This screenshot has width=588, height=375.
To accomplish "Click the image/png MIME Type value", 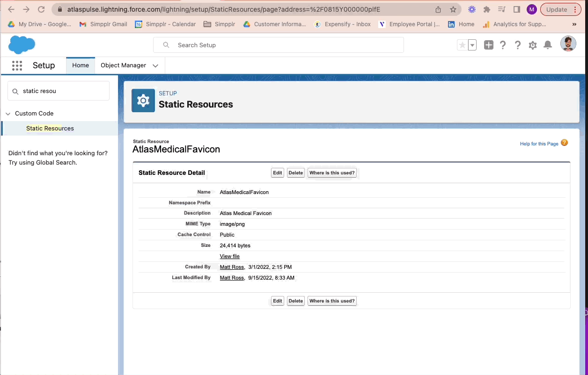I will point(232,224).
